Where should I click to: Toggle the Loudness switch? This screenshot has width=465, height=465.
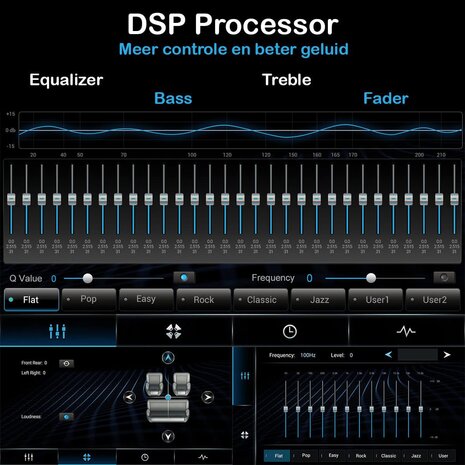click(66, 417)
